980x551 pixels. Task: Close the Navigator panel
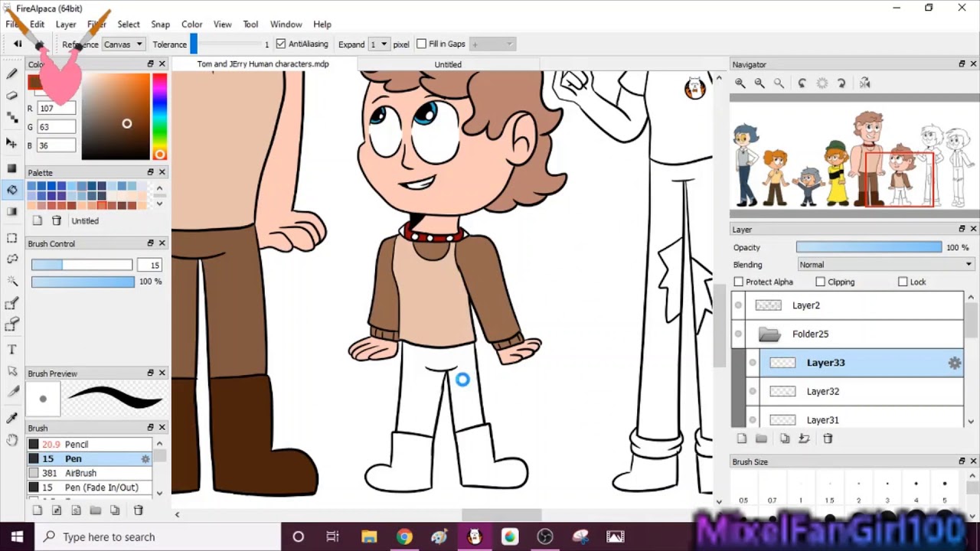pyautogui.click(x=973, y=64)
